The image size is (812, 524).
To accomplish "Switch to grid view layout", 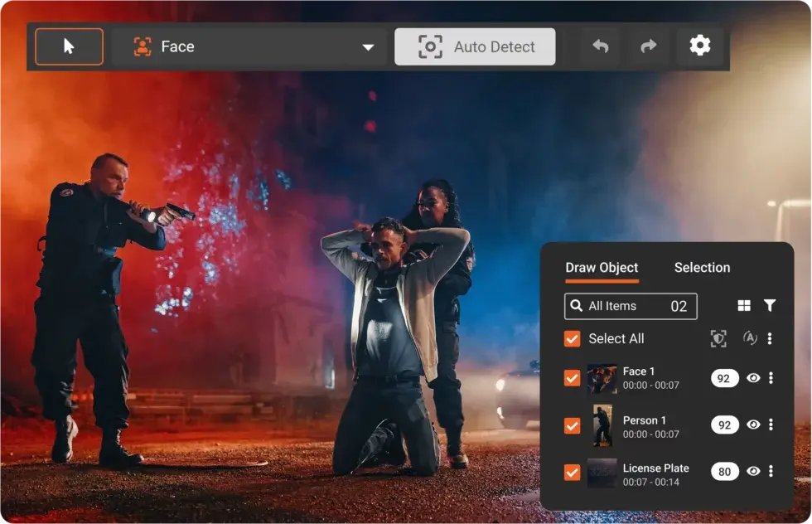I will (x=744, y=306).
